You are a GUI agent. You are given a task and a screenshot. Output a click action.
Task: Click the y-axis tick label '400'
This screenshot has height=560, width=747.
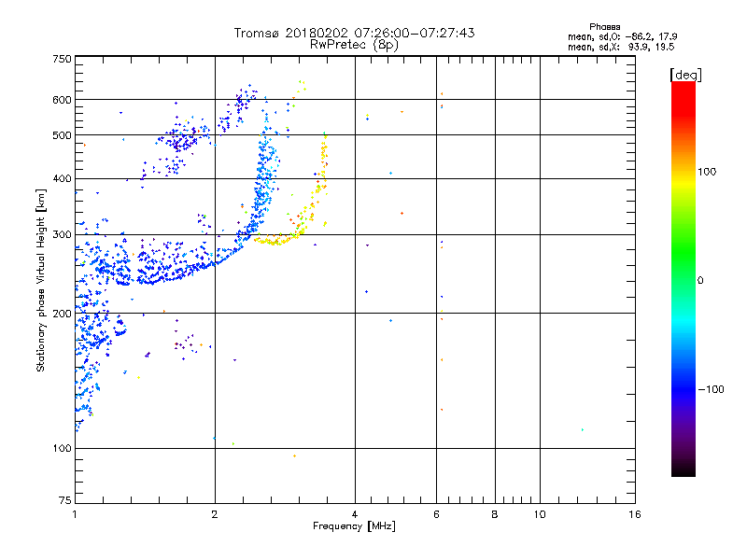coord(62,178)
